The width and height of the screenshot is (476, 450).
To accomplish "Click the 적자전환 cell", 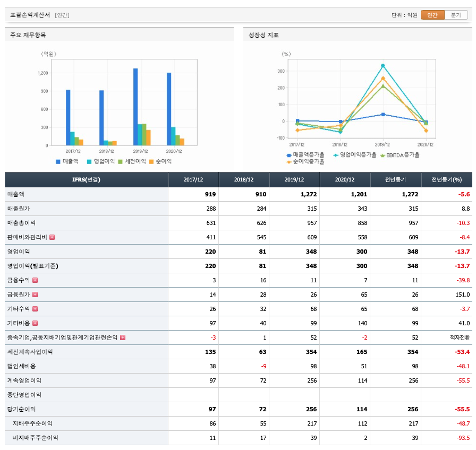I will pyautogui.click(x=460, y=337).
